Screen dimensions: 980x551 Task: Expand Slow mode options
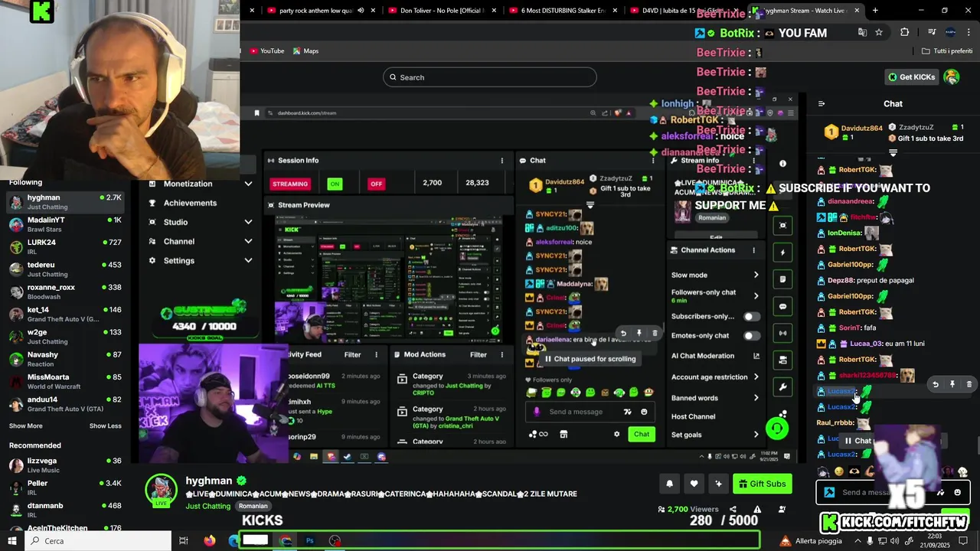715,275
